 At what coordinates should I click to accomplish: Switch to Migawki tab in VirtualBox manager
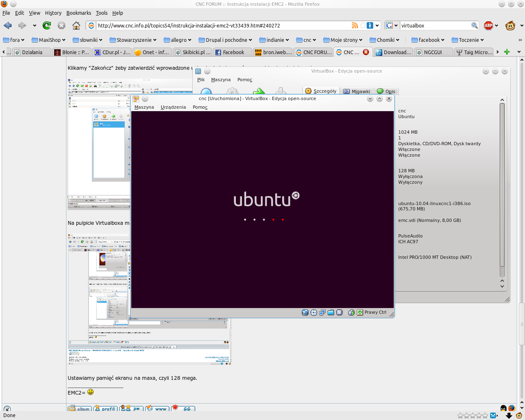click(x=356, y=91)
